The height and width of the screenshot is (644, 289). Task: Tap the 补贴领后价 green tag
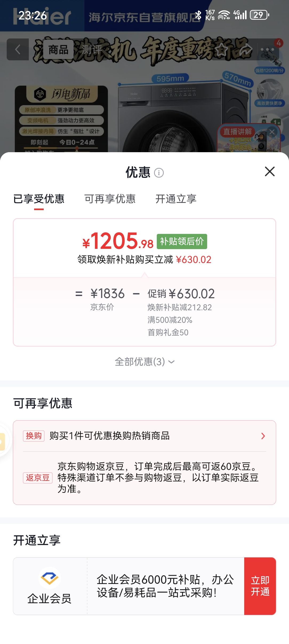(182, 241)
